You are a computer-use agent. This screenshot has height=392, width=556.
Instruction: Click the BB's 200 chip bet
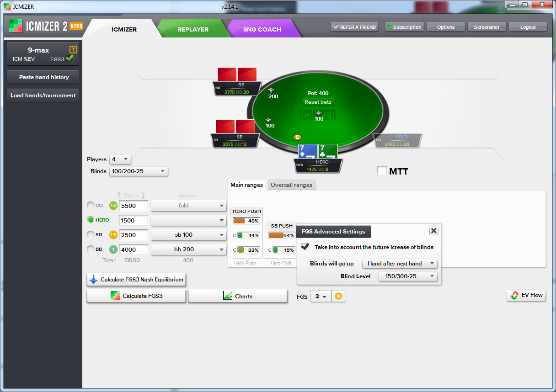[x=273, y=93]
